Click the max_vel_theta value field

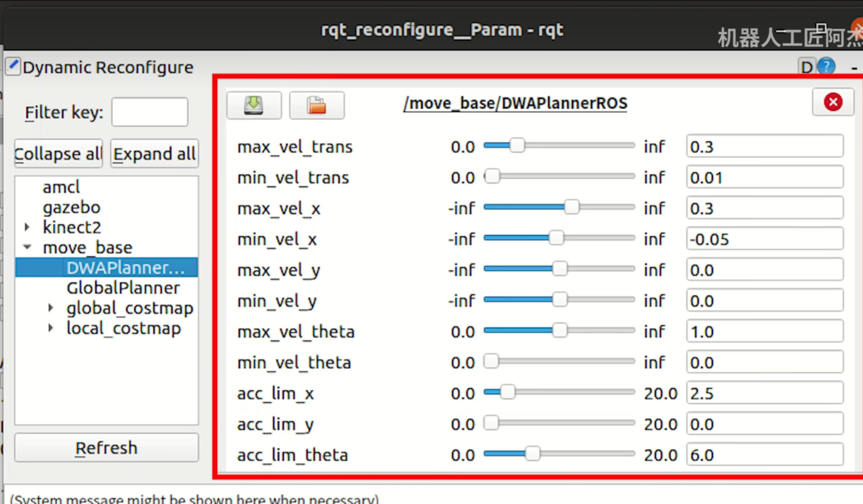(764, 332)
